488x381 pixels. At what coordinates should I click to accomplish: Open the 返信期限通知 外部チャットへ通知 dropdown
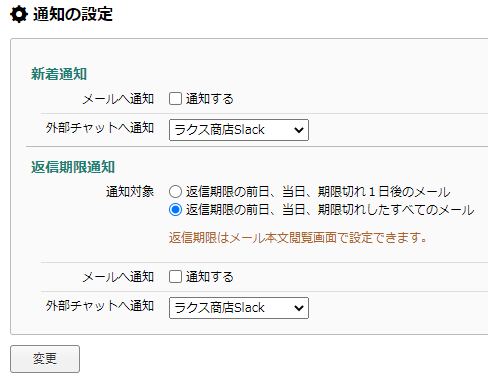239,308
